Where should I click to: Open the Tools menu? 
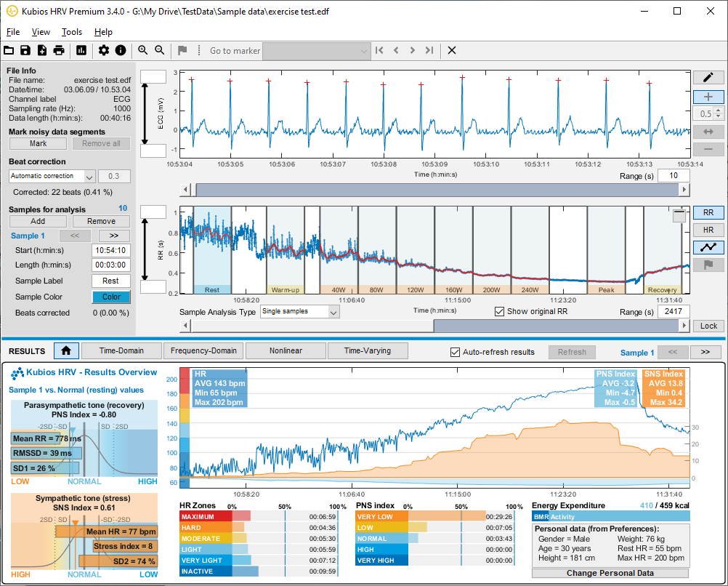point(72,31)
